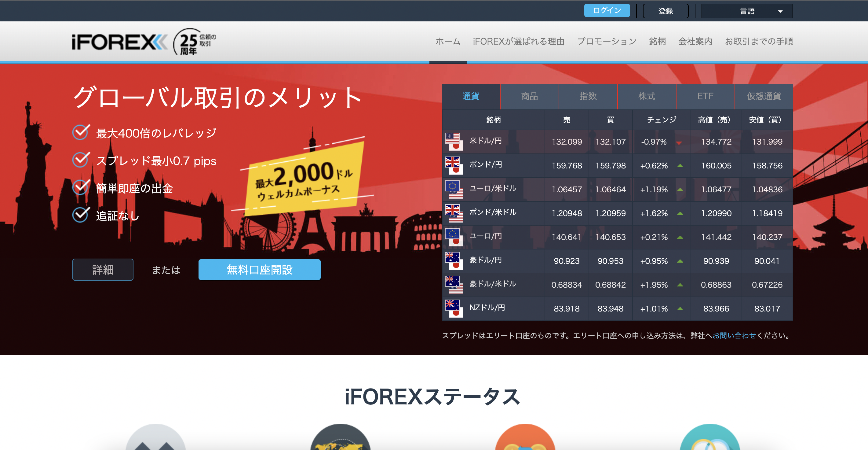Select the 通貨 tab
868x450 pixels.
pyautogui.click(x=471, y=97)
